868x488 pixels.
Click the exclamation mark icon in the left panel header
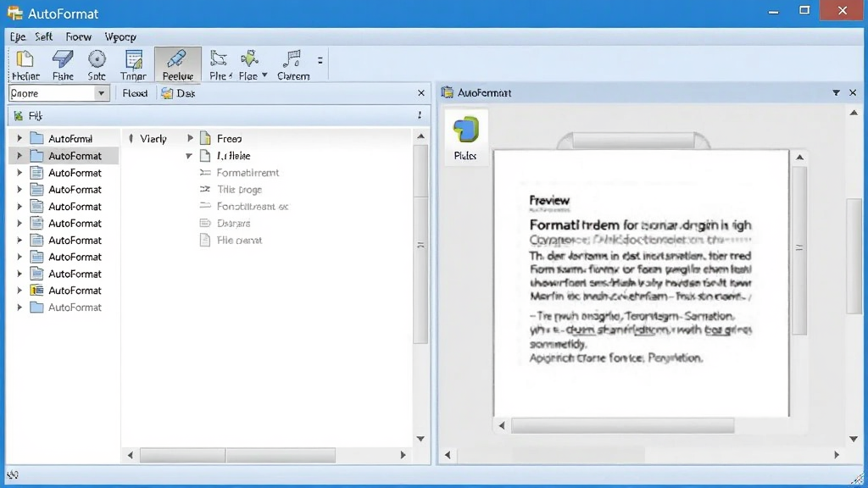(x=420, y=115)
